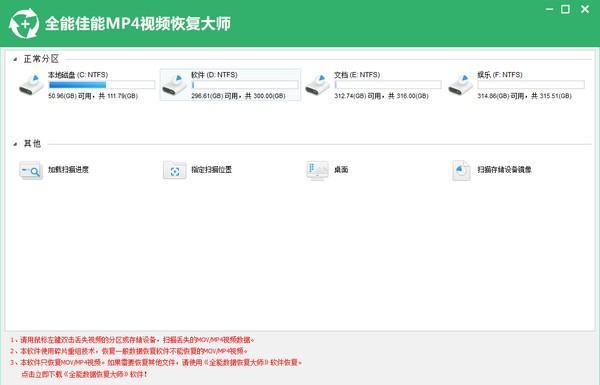Click the E: drive usage bar
600x385 pixels.
(x=388, y=85)
